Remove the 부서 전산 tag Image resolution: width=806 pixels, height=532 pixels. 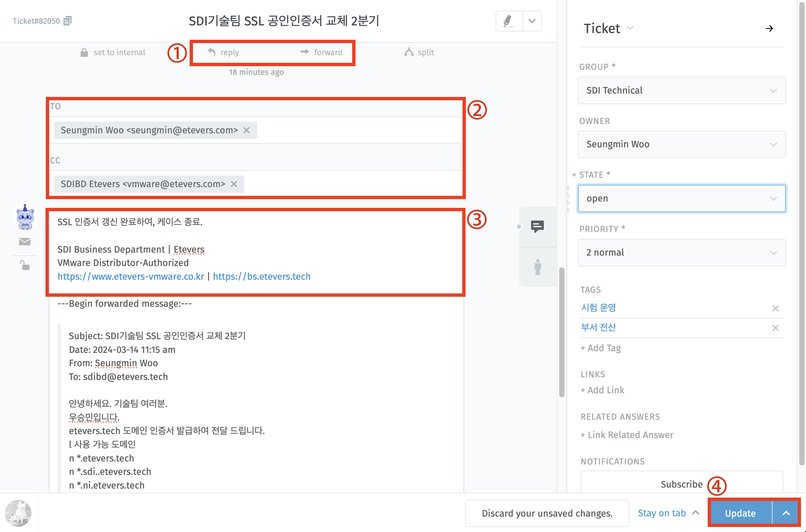[775, 328]
